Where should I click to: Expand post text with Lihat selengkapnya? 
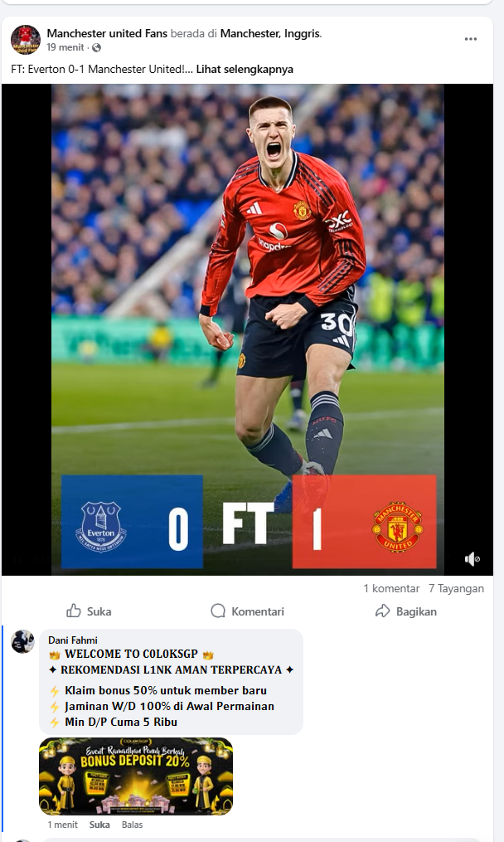[x=245, y=70]
